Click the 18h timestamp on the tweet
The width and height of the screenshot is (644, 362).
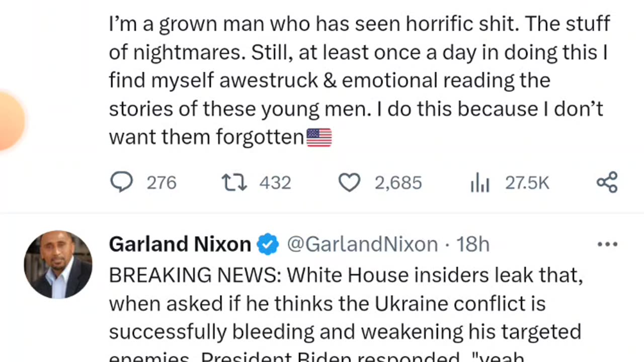pos(472,244)
